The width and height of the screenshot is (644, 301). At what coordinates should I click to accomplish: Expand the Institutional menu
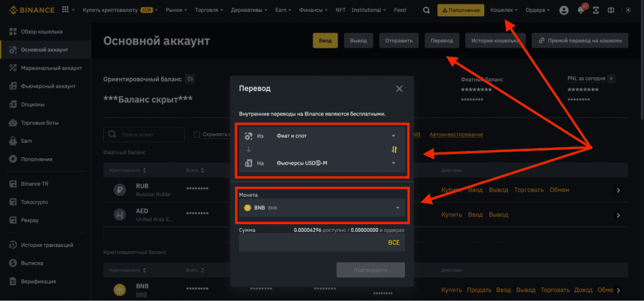(x=369, y=10)
